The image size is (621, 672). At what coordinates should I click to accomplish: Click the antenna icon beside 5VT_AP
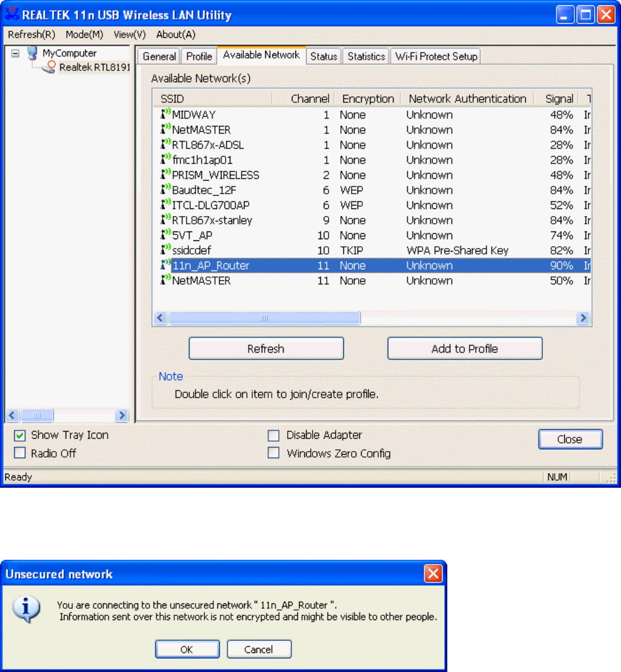(165, 234)
